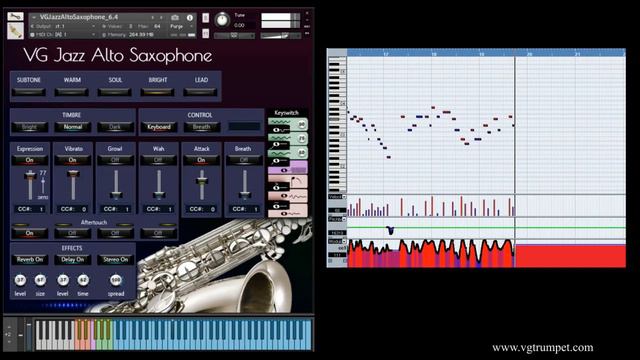Click the Expression fader handle
The width and height of the screenshot is (640, 360).
pyautogui.click(x=30, y=176)
